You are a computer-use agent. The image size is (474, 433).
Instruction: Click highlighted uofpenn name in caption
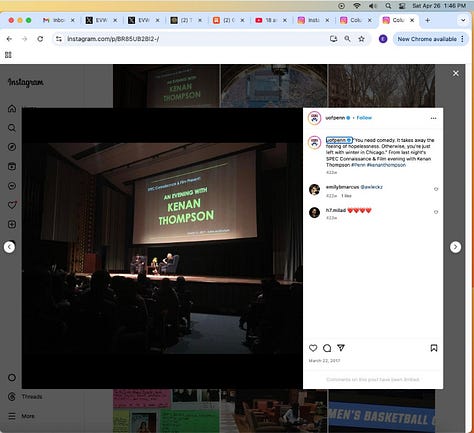click(x=339, y=140)
